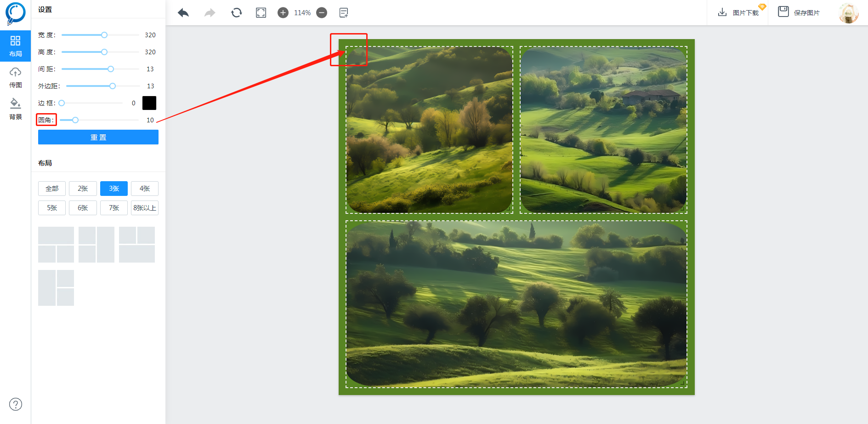Click the refresh/rotate icon in toolbar
Viewport: 868px width, 424px height.
[237, 13]
